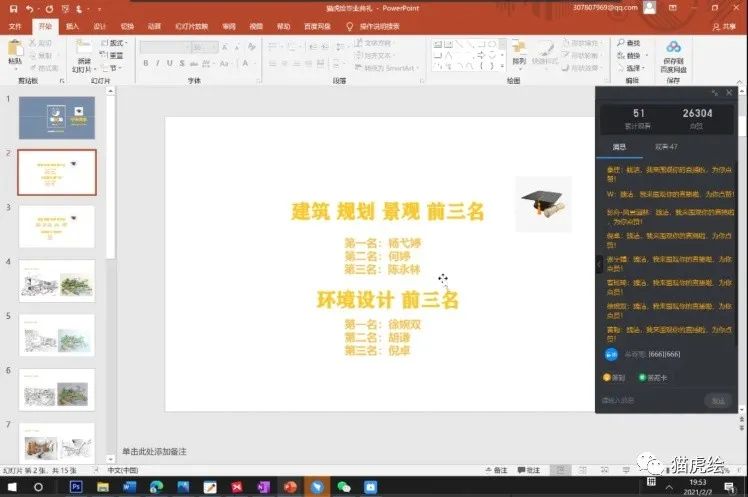This screenshot has width=748, height=497.
Task: Collapse the ribbon with the chevron arrow
Action: click(x=739, y=82)
